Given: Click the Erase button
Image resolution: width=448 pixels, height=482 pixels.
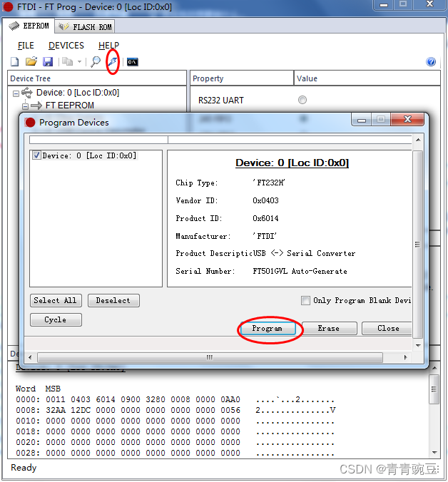Looking at the screenshot, I should (329, 328).
